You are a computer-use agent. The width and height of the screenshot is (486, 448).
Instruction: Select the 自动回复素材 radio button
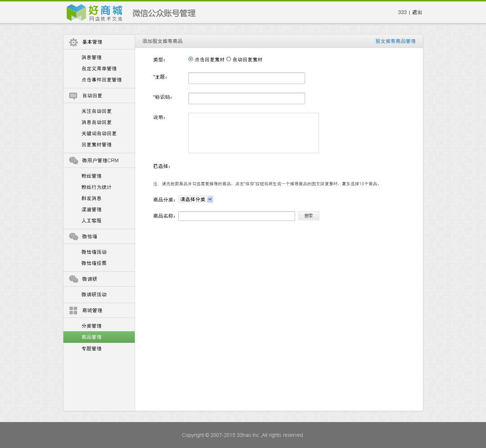[229, 59]
